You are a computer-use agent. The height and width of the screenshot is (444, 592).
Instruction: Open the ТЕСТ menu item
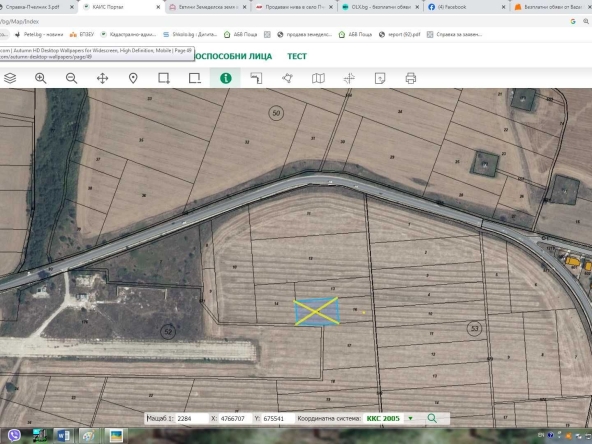297,56
